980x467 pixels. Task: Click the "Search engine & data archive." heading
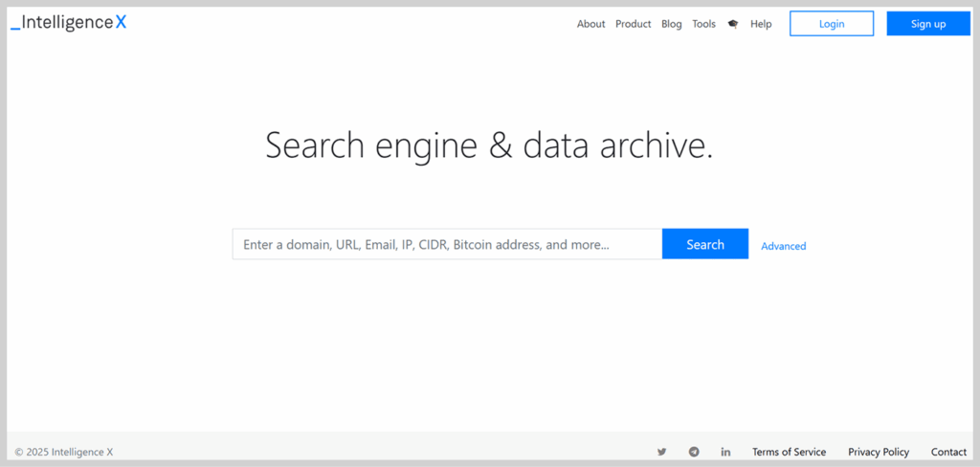point(489,145)
